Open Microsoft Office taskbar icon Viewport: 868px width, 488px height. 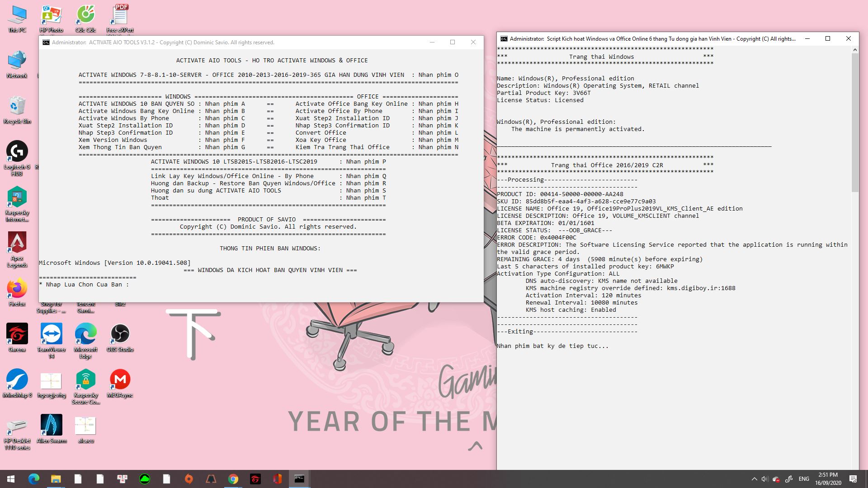[x=278, y=479]
